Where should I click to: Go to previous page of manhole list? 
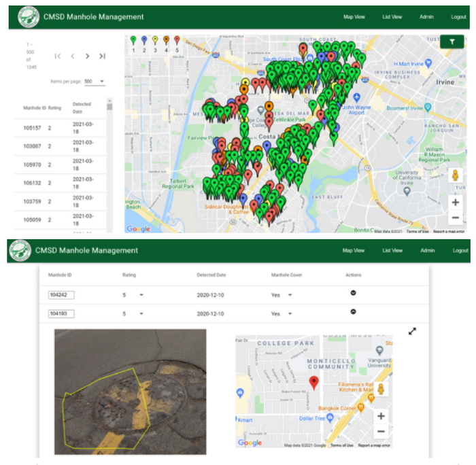(x=73, y=56)
